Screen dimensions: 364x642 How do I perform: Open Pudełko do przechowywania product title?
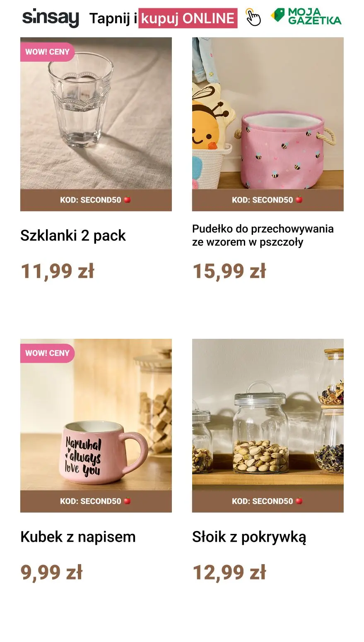pyautogui.click(x=263, y=235)
